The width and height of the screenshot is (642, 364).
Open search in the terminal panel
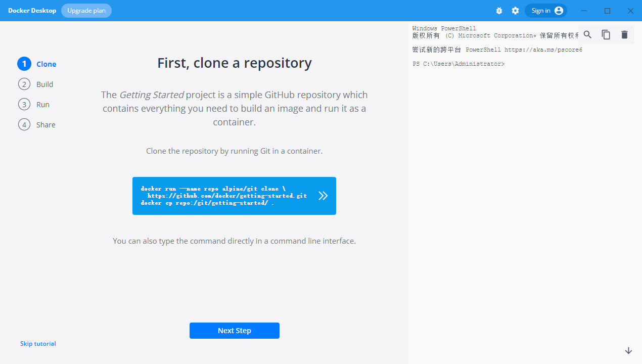(587, 34)
